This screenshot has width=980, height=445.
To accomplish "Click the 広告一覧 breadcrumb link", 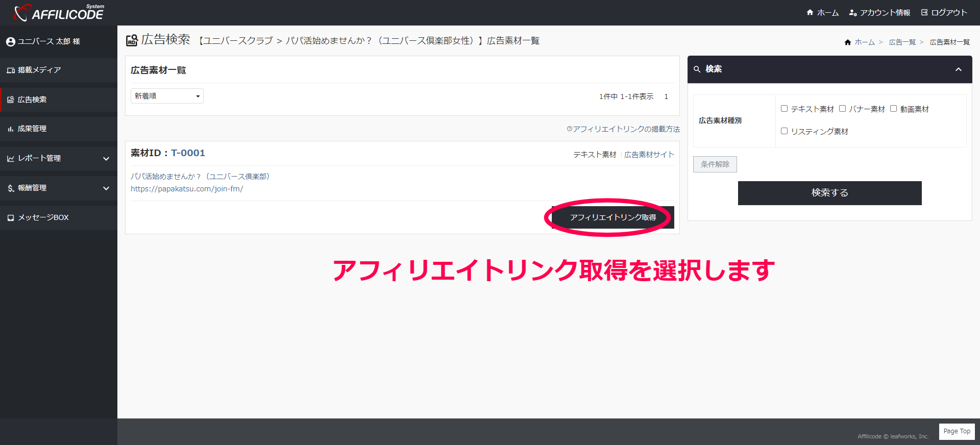I will 902,42.
